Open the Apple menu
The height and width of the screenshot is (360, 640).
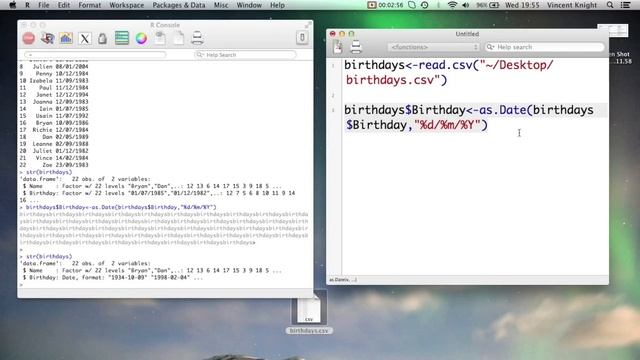13,5
